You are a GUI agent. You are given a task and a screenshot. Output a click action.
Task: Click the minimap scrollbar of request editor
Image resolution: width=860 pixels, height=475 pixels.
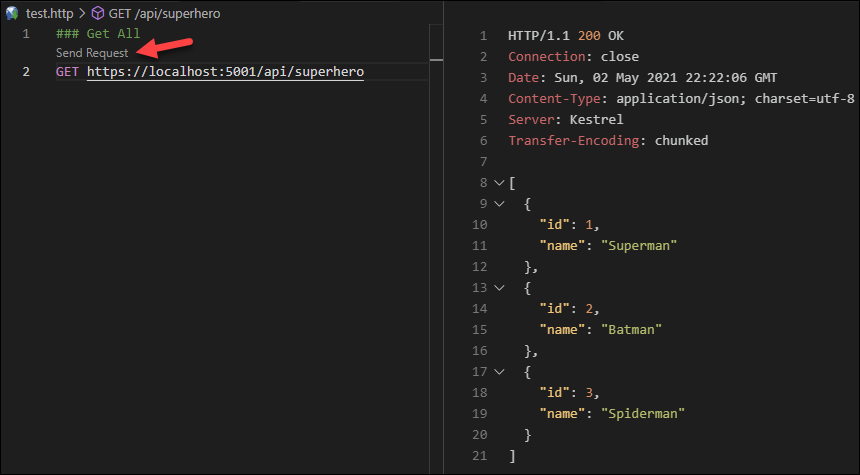pos(436,247)
